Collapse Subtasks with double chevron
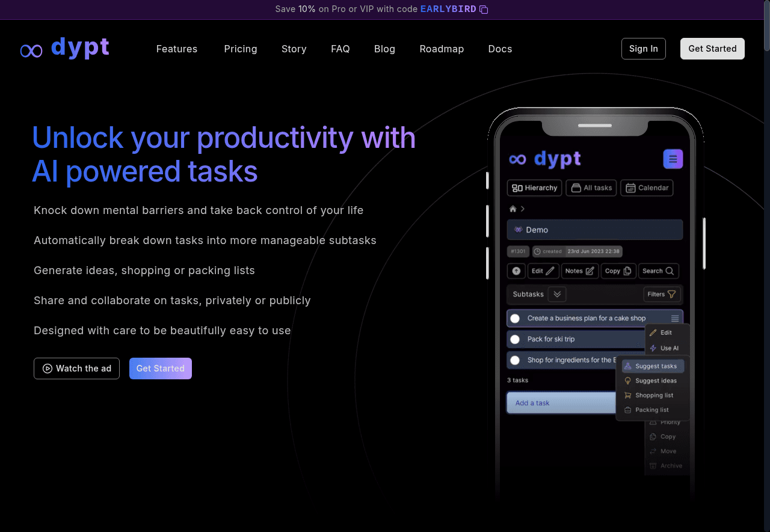 tap(557, 294)
